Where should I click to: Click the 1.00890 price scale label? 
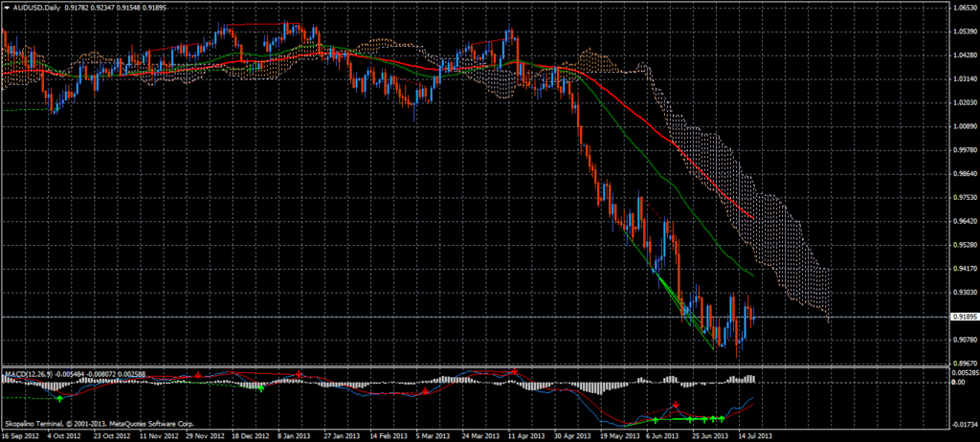[x=965, y=126]
